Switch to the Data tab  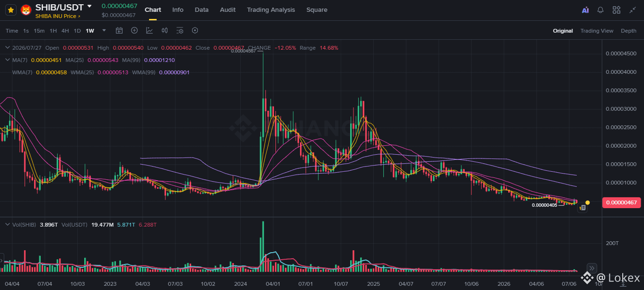pos(202,9)
